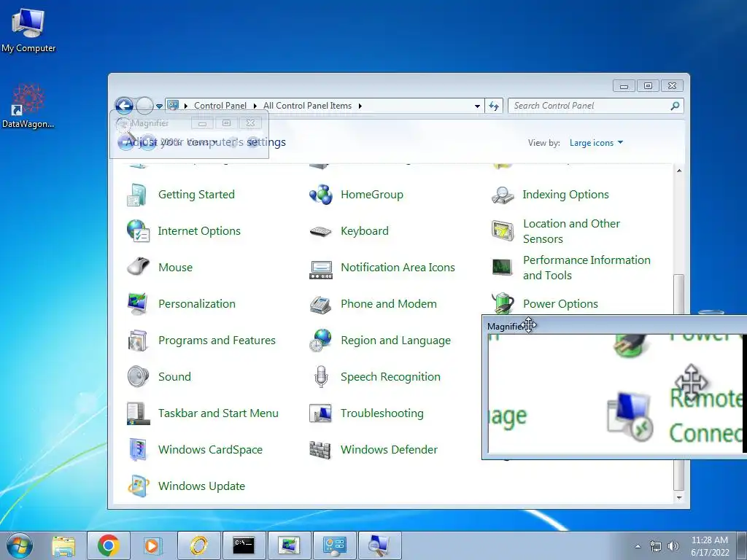Open the Getting Started icon
The width and height of the screenshot is (747, 560).
137,195
